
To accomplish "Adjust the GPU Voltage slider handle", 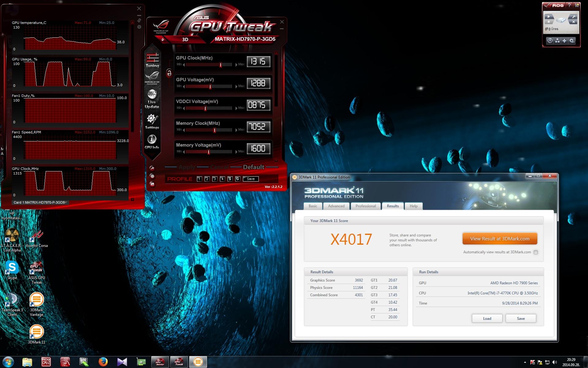I will pos(210,86).
